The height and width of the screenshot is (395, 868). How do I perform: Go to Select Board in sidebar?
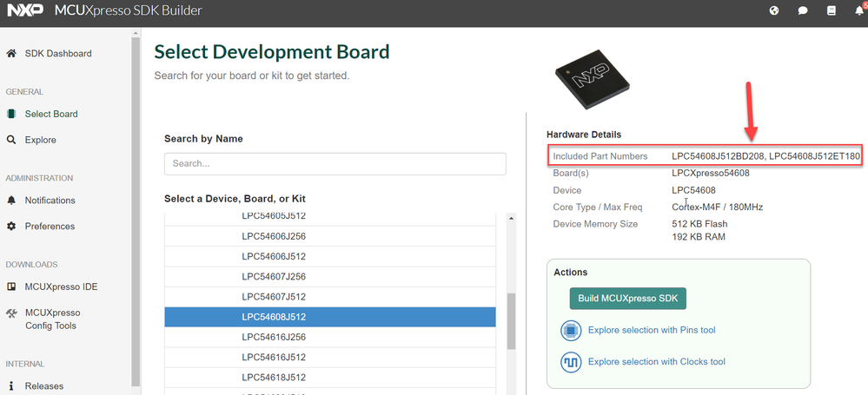[50, 114]
